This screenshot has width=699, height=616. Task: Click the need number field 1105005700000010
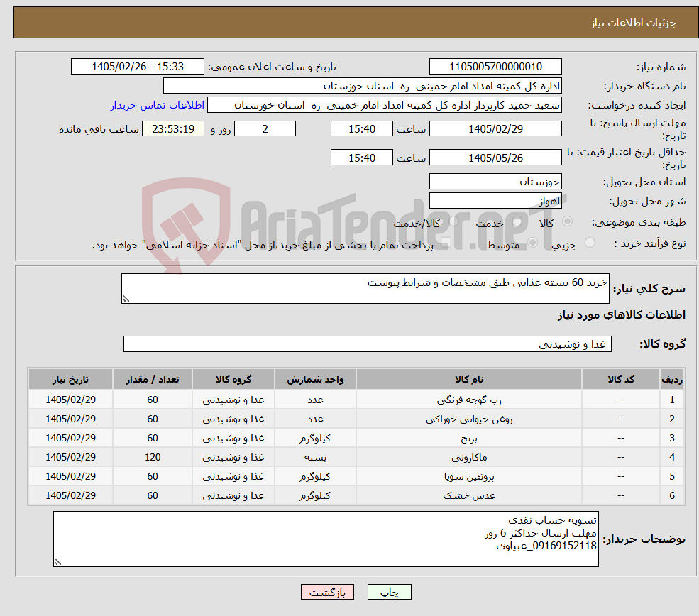click(x=495, y=67)
